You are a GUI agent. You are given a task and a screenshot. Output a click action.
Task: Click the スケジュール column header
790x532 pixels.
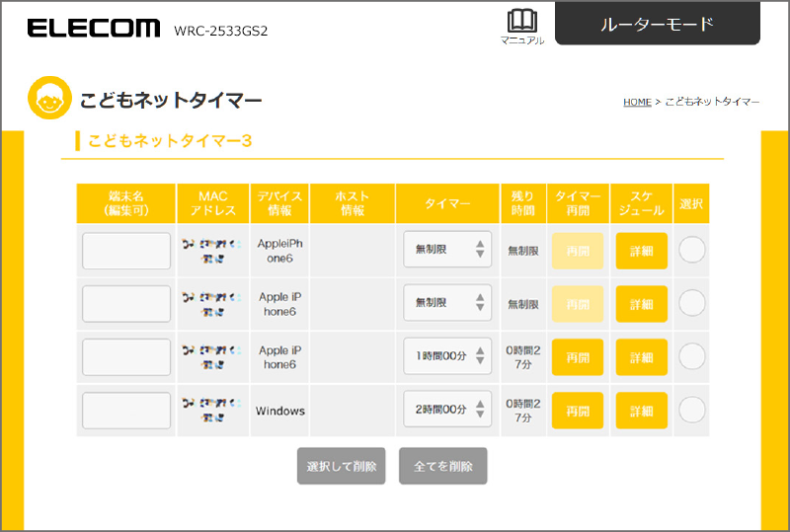tap(641, 203)
